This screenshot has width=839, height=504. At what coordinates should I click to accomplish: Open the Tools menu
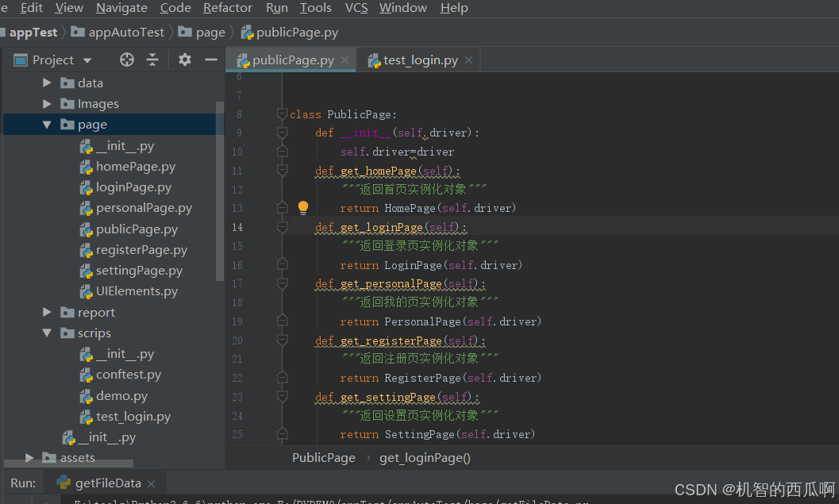(316, 8)
